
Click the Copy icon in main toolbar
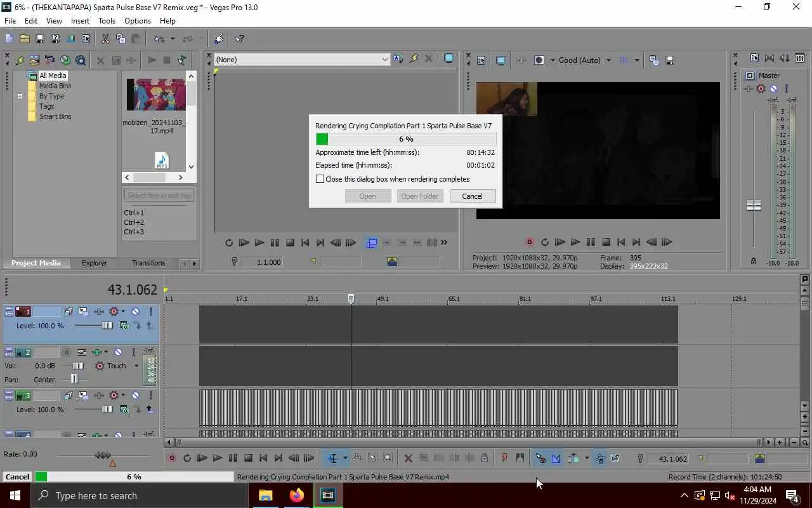tap(121, 39)
